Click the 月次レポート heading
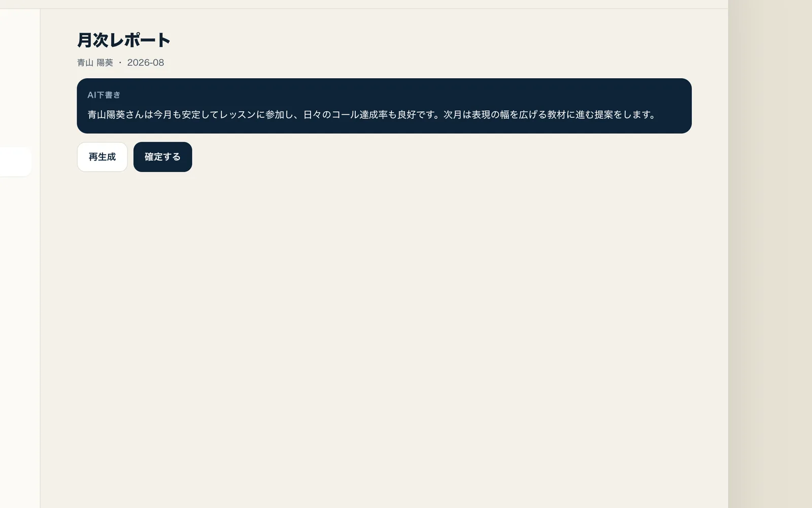The image size is (812, 508). tap(124, 40)
